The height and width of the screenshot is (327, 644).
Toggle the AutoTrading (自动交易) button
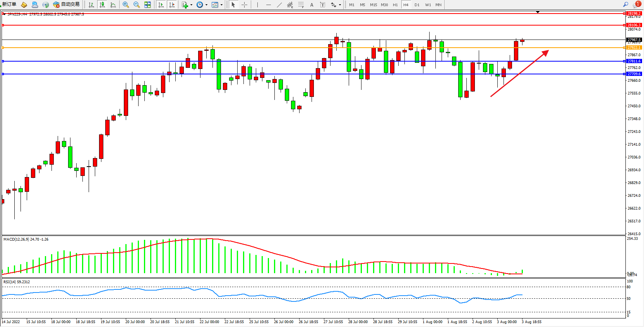click(67, 5)
